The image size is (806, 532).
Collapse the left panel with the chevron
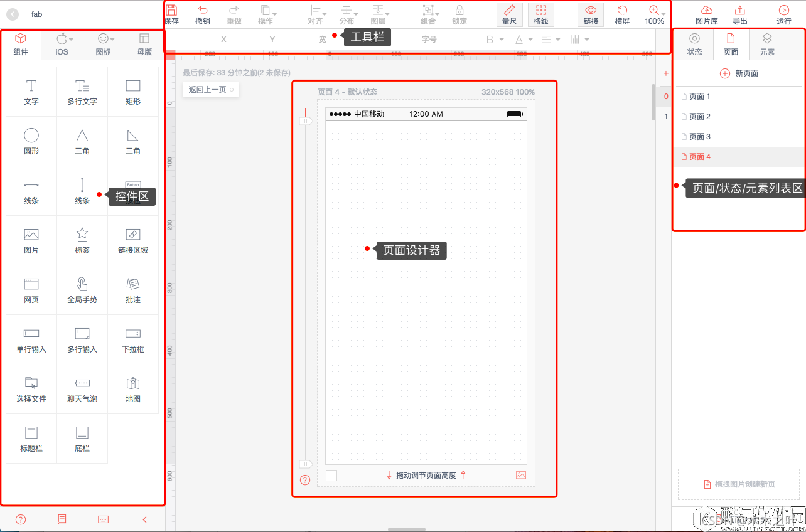145,519
